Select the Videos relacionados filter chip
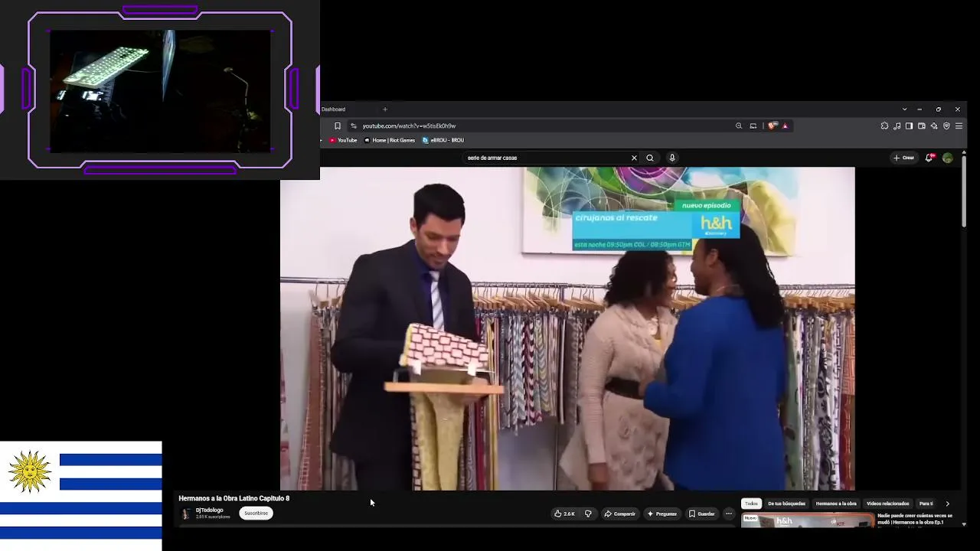This screenshot has height=551, width=980. pos(888,504)
